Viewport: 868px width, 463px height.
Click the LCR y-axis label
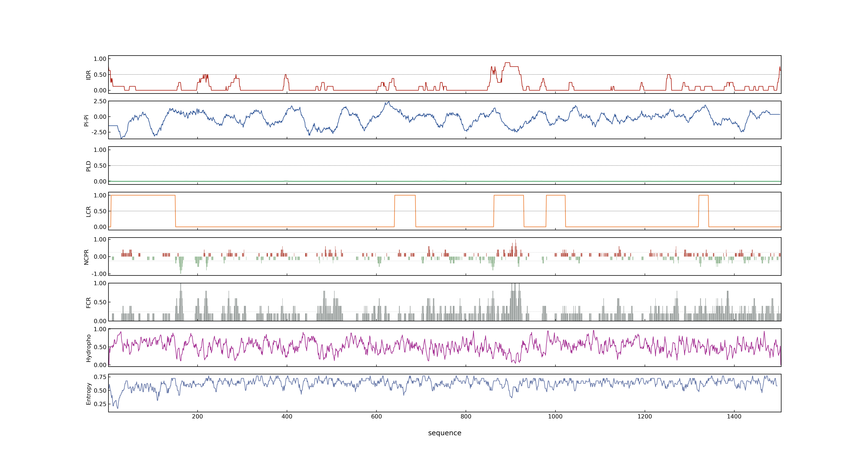click(88, 211)
